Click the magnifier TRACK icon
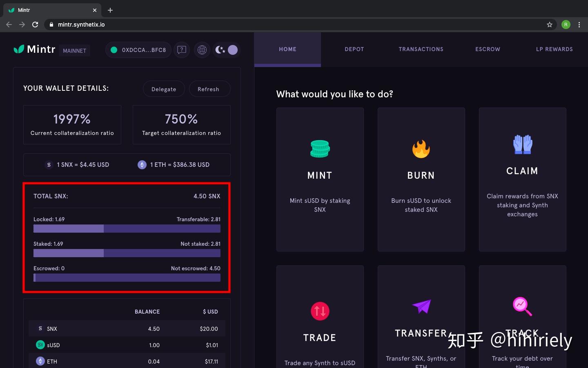This screenshot has width=588, height=368. [522, 306]
